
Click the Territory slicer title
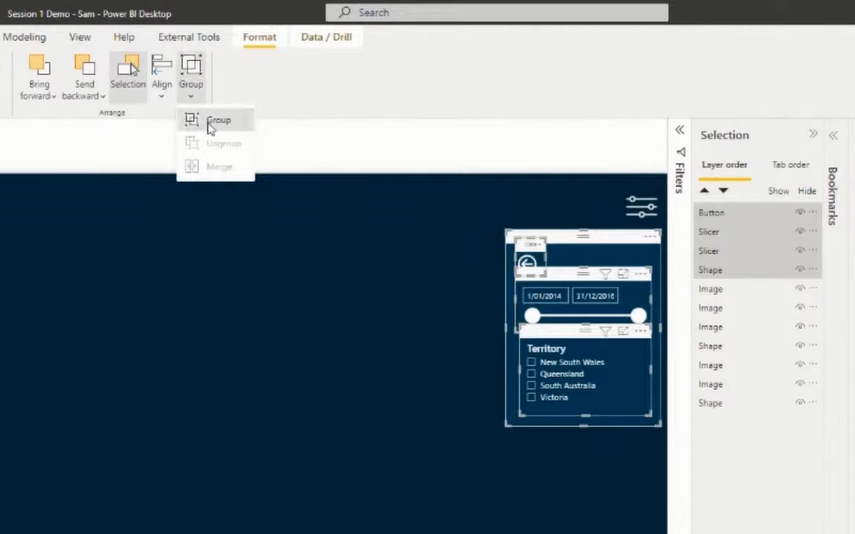click(x=546, y=349)
